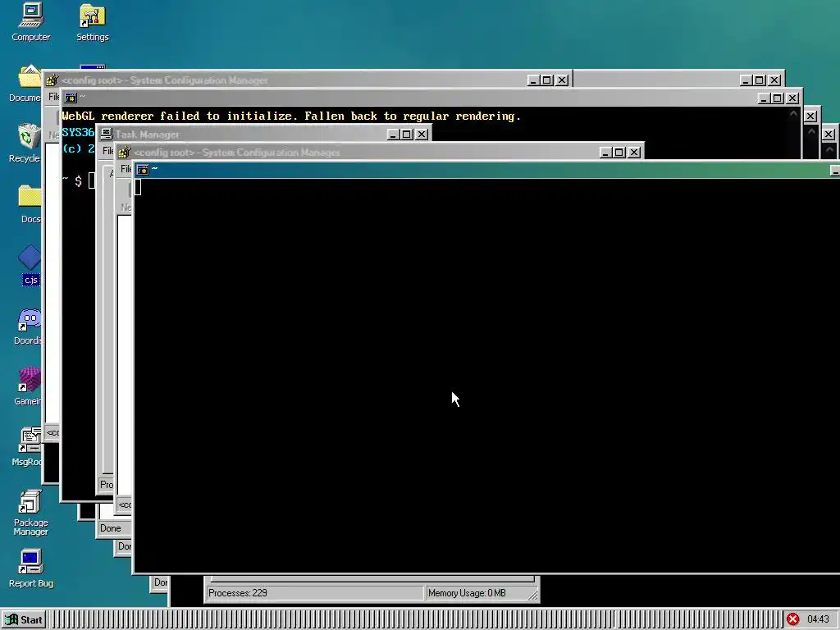Click the '~ $' prompt in rear terminal
Screen dimensions: 840x630
[72, 181]
